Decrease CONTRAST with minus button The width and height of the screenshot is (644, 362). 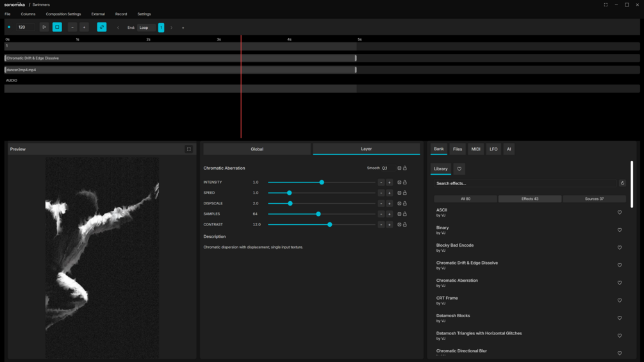click(x=381, y=224)
